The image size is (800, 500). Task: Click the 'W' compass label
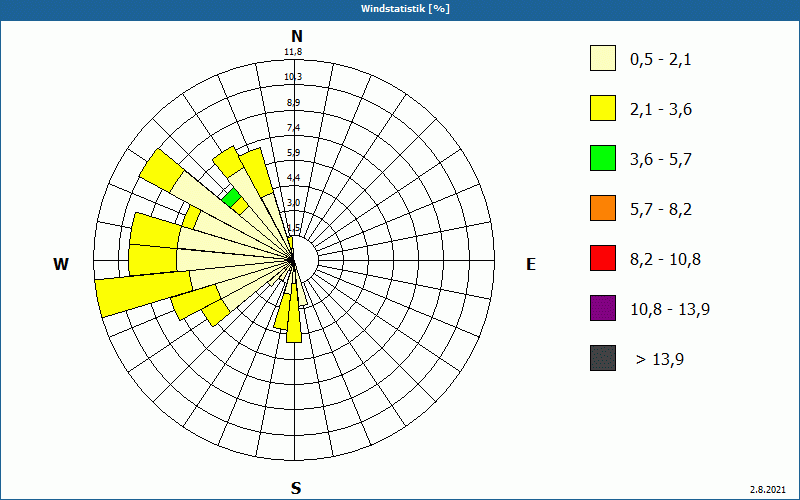pyautogui.click(x=61, y=264)
